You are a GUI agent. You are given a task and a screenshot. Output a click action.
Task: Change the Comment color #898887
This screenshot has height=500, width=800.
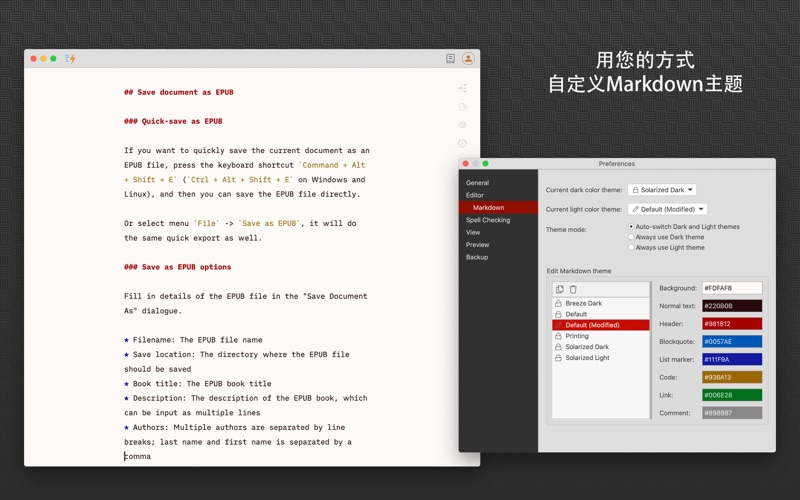click(732, 413)
